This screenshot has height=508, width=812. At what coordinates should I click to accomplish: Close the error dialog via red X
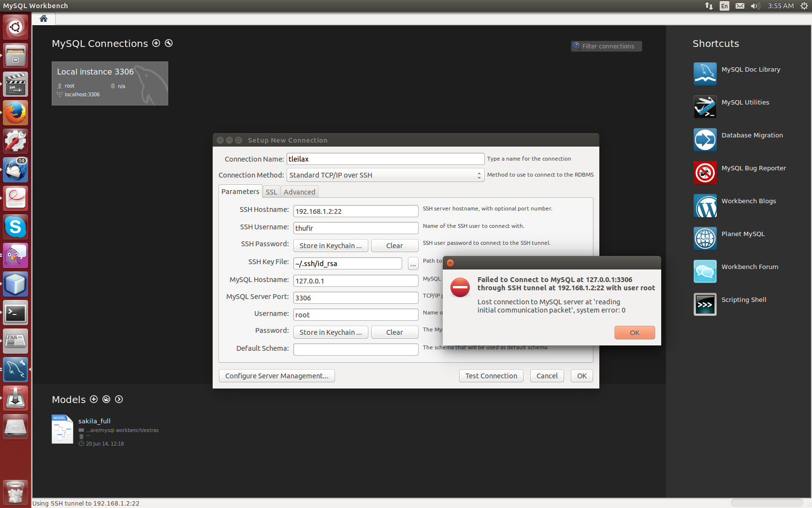(x=450, y=263)
